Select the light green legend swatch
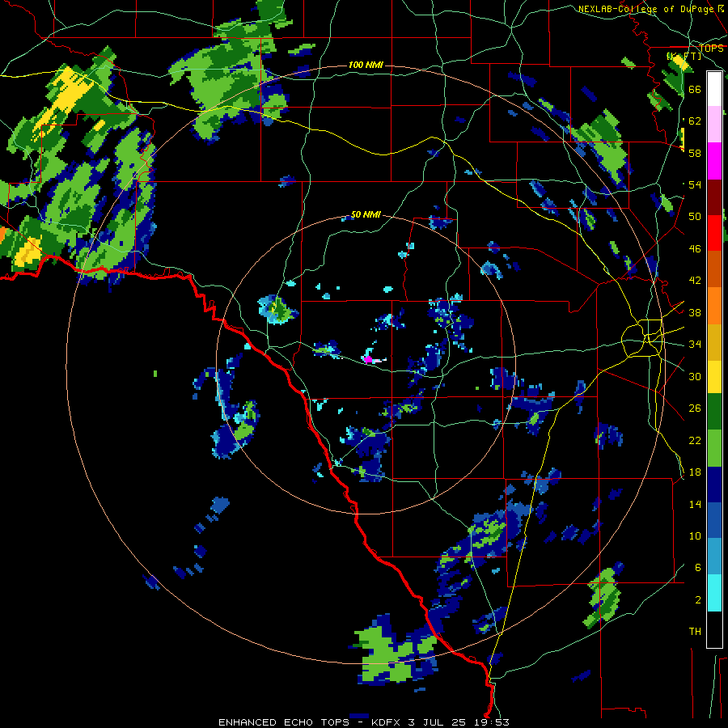 pos(714,448)
